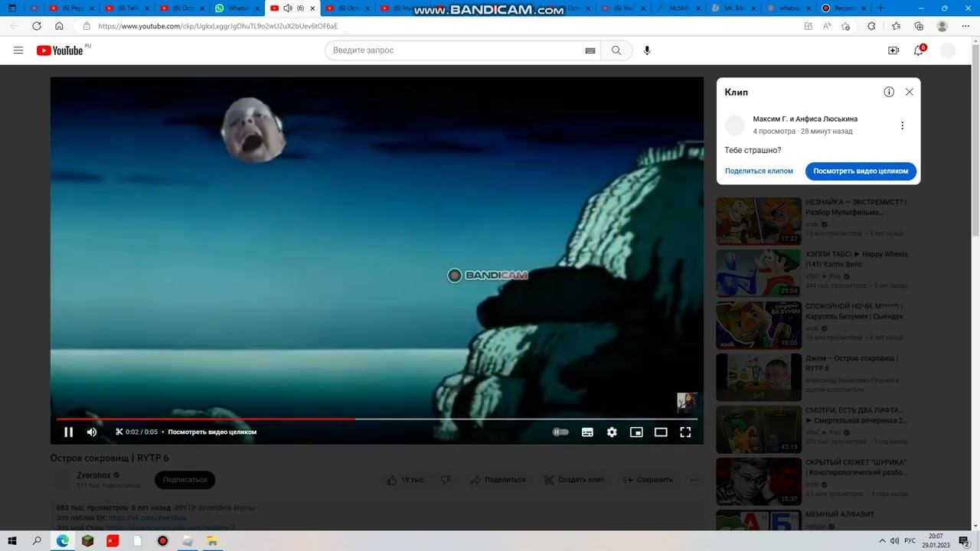Open browser collections button
The image size is (980, 551).
click(919, 26)
